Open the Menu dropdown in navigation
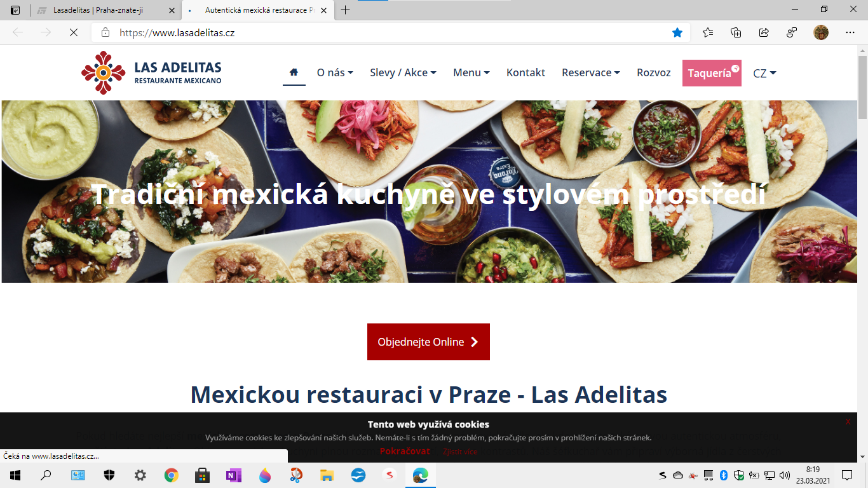Viewport: 868px width, 488px height. click(x=471, y=72)
